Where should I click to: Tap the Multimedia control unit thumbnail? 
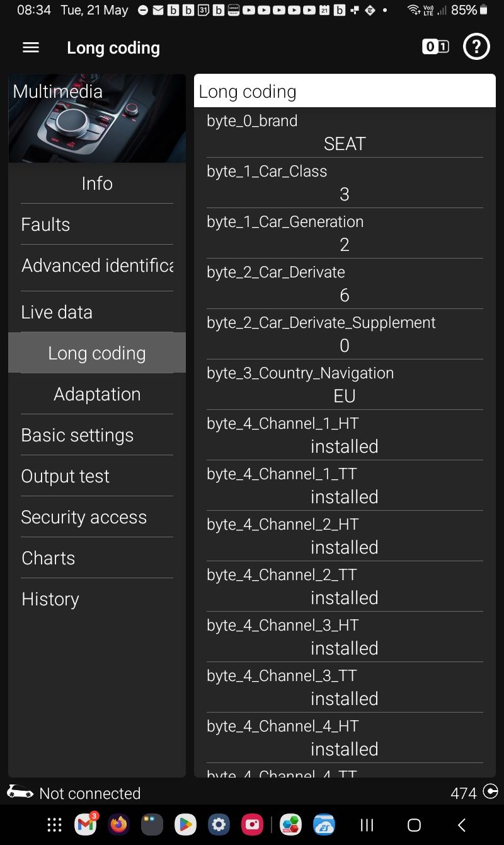[97, 119]
